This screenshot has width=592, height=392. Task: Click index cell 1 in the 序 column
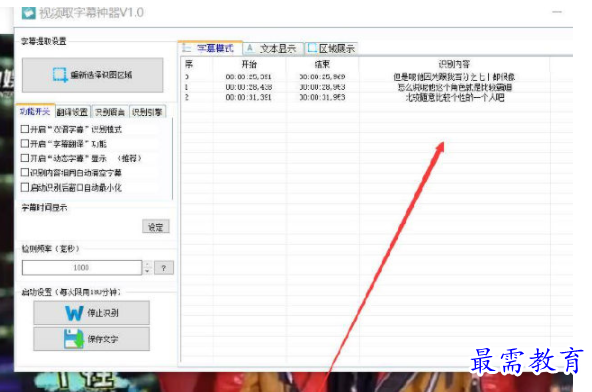coord(187,87)
